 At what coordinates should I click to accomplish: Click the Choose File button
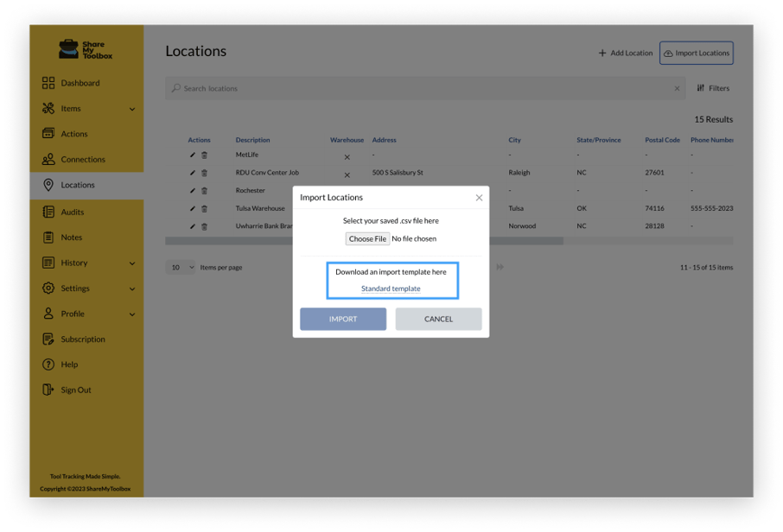(x=367, y=238)
